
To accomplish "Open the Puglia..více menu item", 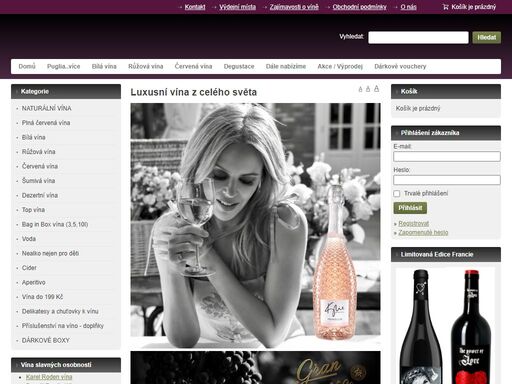I will (x=64, y=66).
